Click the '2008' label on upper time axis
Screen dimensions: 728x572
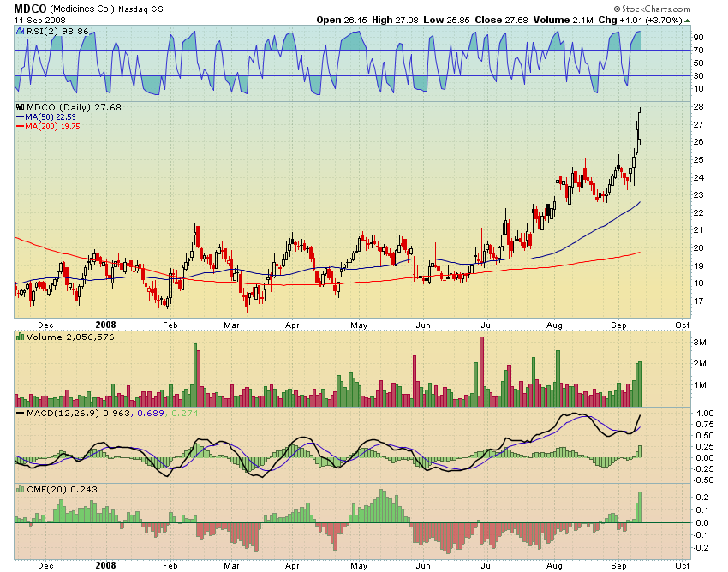(105, 325)
